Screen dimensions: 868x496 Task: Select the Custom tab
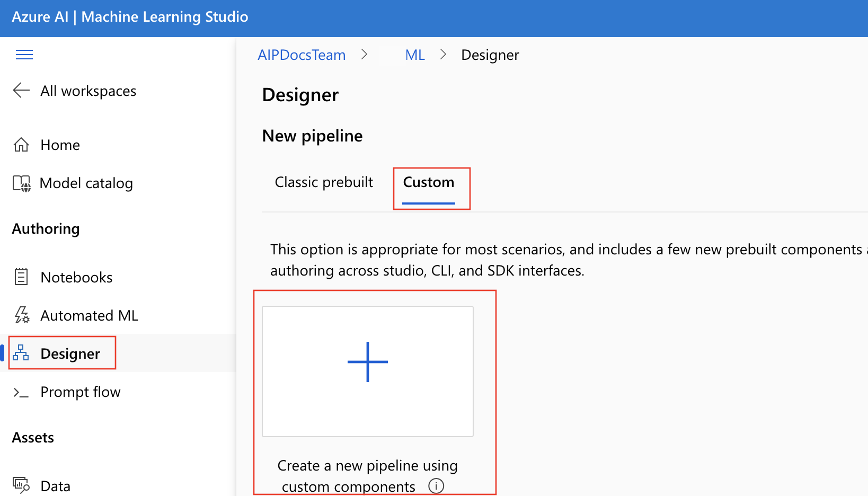point(429,182)
